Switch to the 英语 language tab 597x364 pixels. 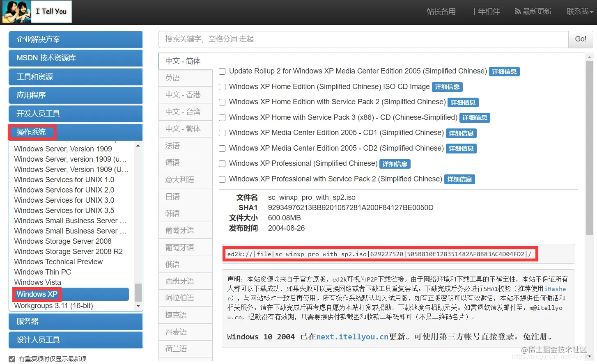tap(185, 78)
